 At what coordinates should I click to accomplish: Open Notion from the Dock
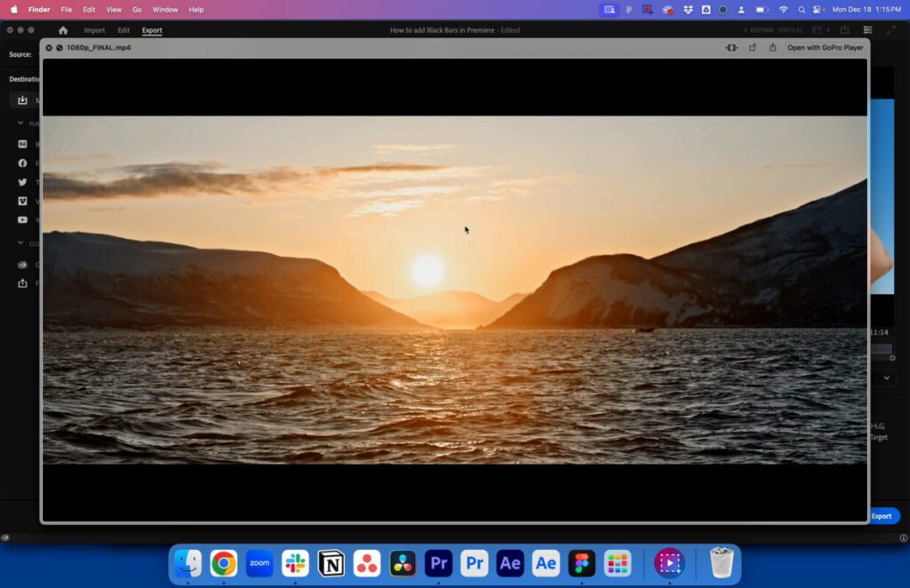pos(331,563)
